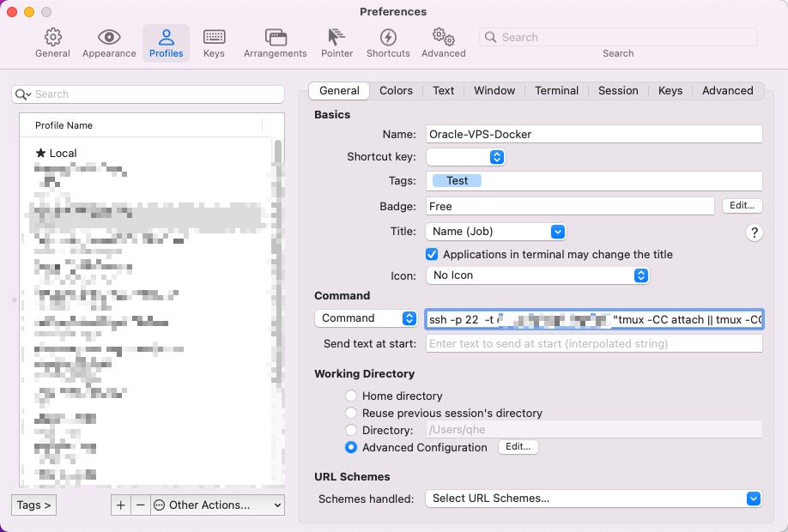Open the Keys keyboard icon
Viewport: 788px width, 532px height.
[214, 37]
